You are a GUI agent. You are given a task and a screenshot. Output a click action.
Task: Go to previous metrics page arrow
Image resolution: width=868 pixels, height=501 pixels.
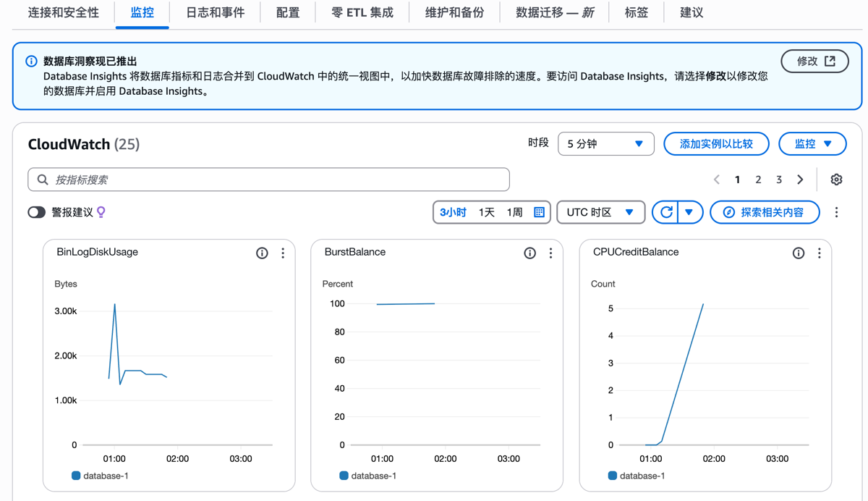717,180
